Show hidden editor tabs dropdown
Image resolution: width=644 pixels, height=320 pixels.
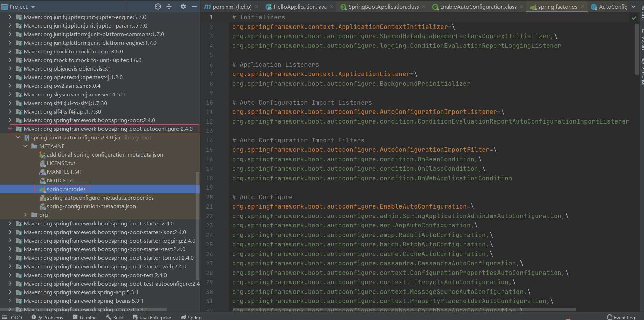633,7
